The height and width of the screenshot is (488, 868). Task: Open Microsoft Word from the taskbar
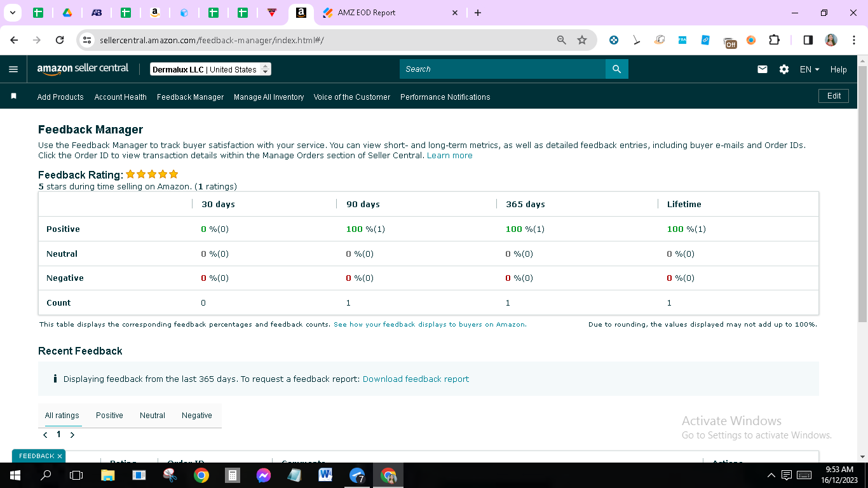tap(326, 475)
